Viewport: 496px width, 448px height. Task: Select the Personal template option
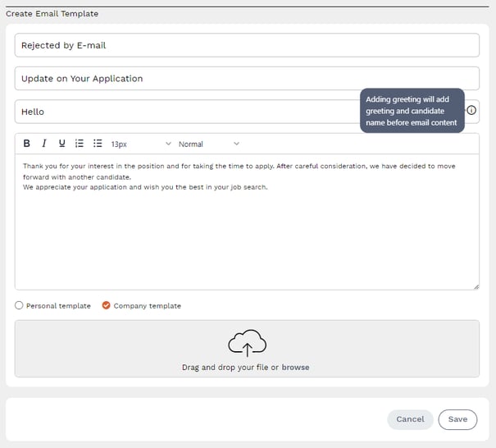[20, 306]
